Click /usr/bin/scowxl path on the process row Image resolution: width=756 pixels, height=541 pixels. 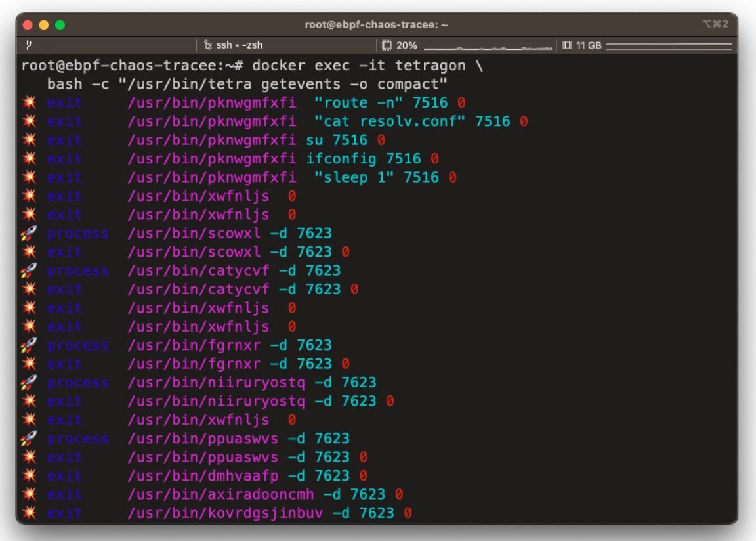pos(194,233)
